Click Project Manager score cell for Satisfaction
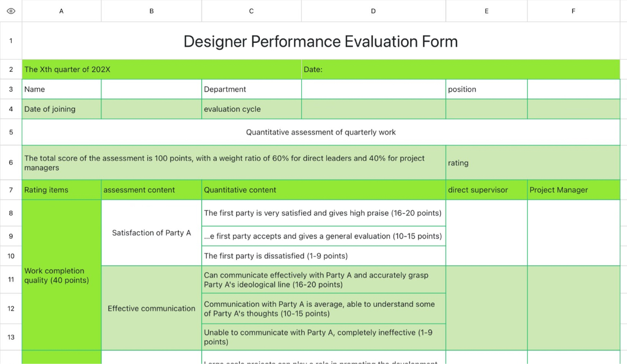Image resolution: width=627 pixels, height=364 pixels. pyautogui.click(x=573, y=232)
